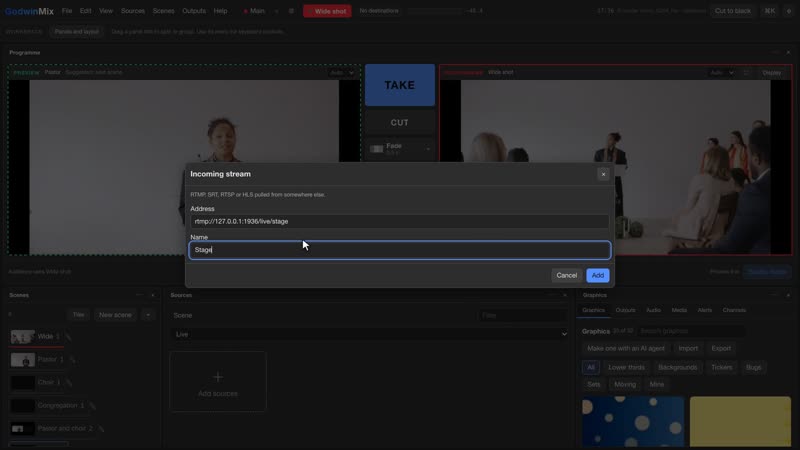Close the Scenes panel
Screen dimensions: 800x450
pos(153,295)
